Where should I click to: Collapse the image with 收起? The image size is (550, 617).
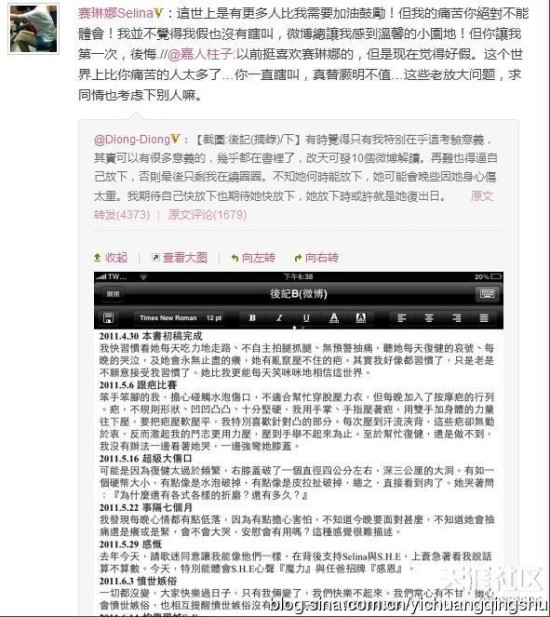click(x=111, y=258)
